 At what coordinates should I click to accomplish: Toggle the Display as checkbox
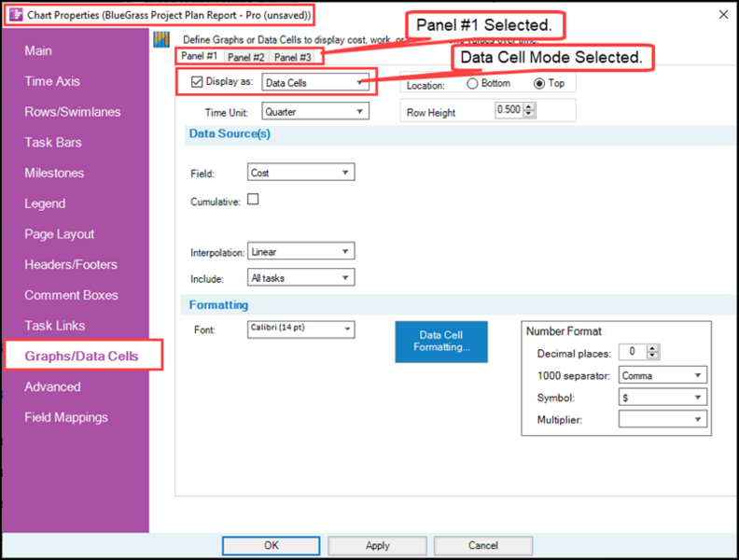(x=197, y=81)
